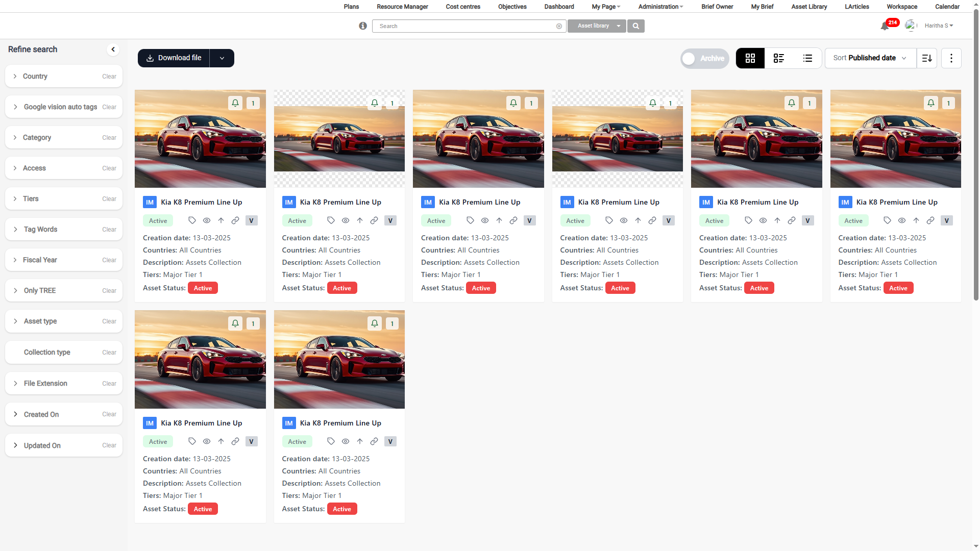The height and width of the screenshot is (551, 980).
Task: Click eye icon on first top-row card
Action: click(x=207, y=220)
